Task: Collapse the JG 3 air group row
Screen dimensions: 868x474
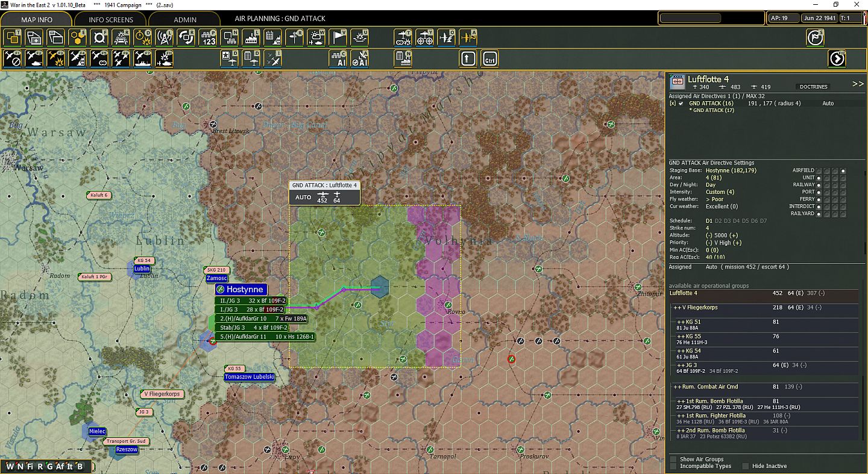Action: [x=681, y=366]
